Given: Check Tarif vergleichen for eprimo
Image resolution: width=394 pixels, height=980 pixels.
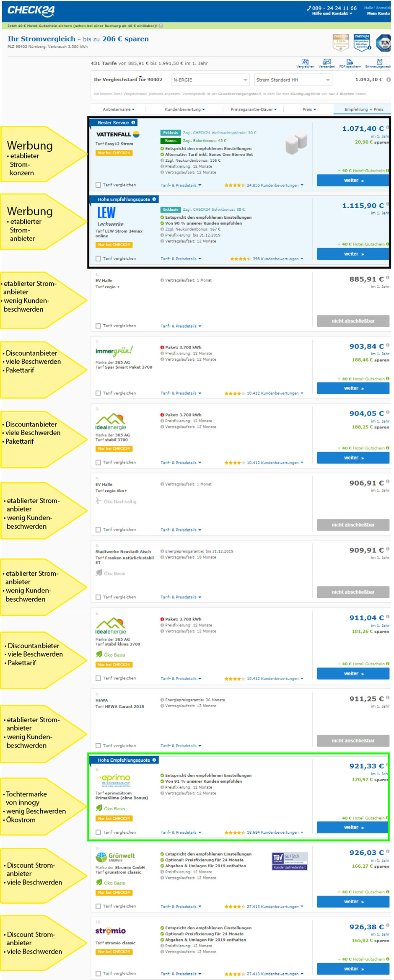Looking at the screenshot, I should tap(98, 833).
